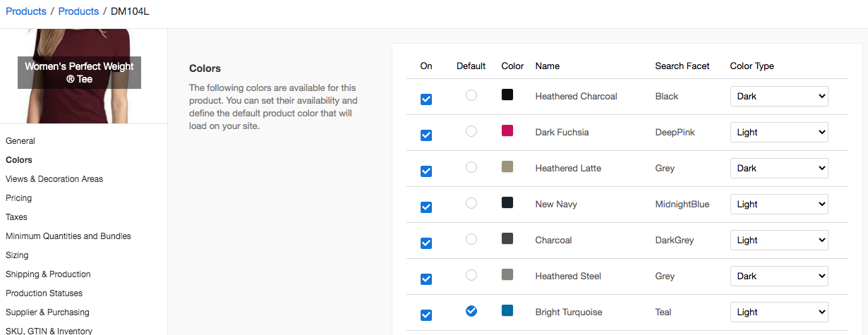The width and height of the screenshot is (868, 335).
Task: Open Shipping & Production settings
Action: (x=48, y=274)
